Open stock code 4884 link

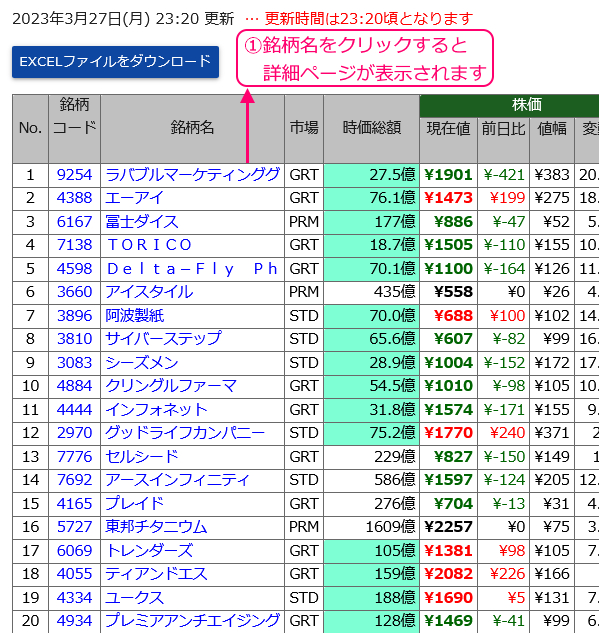coord(75,385)
